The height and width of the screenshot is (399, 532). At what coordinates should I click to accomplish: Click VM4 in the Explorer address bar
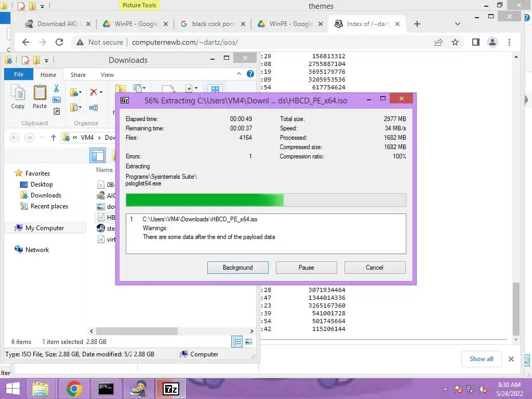coord(87,137)
